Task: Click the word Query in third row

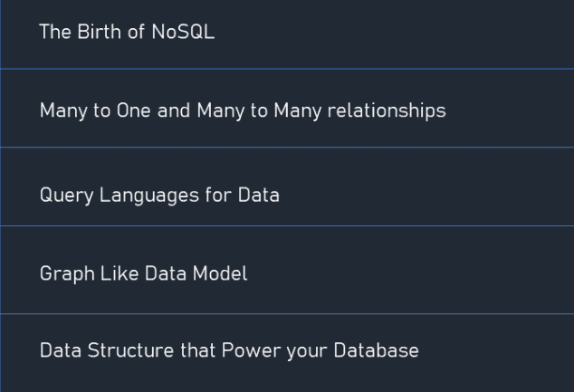Action: tap(66, 195)
